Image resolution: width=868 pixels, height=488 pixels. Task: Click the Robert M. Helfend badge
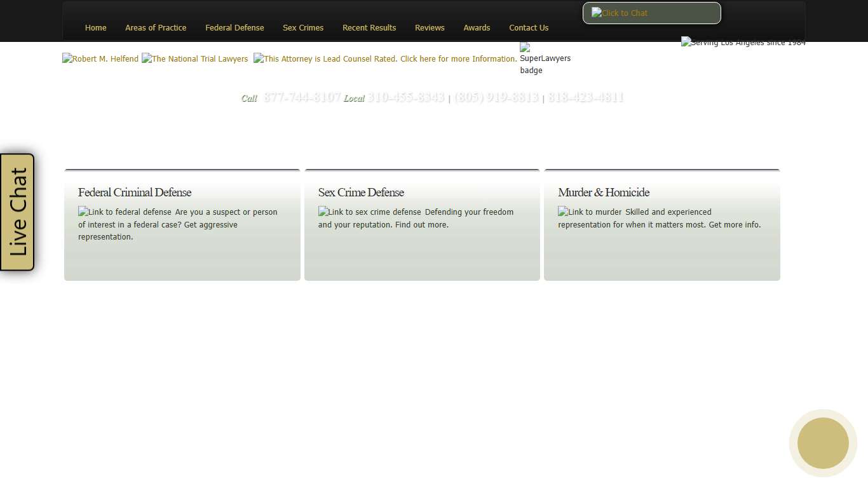[x=100, y=58]
